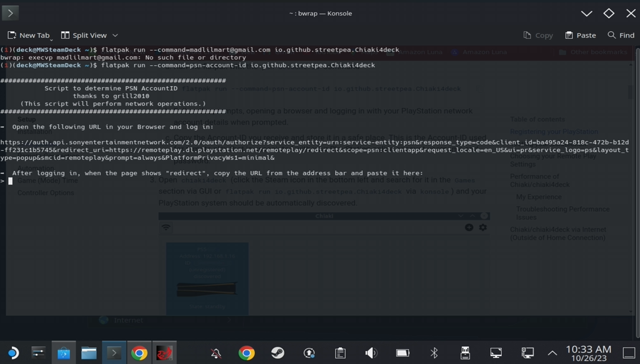Open Bluetooth tray icon
The height and width of the screenshot is (364, 640).
pyautogui.click(x=434, y=353)
